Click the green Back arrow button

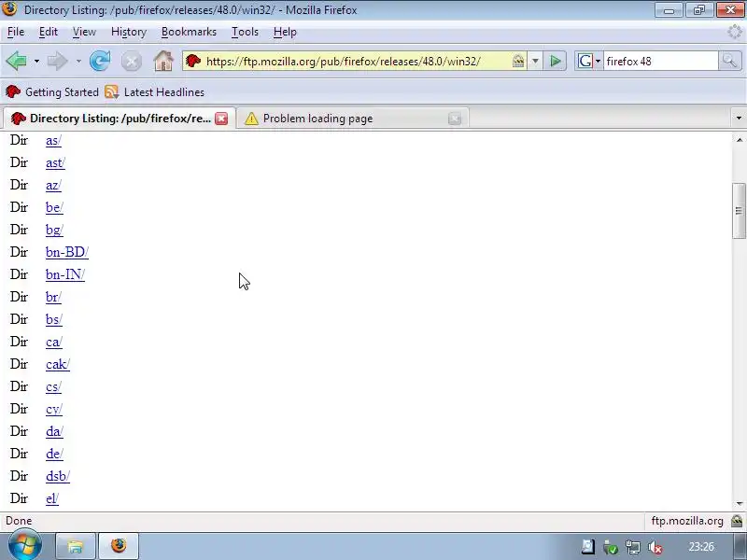[17, 61]
